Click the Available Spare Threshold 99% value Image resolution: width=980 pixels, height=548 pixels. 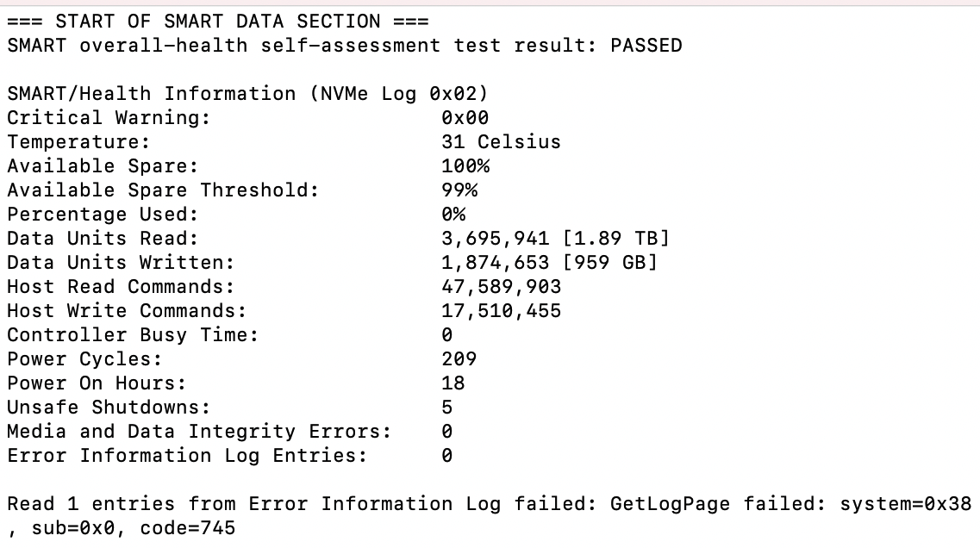pos(459,190)
